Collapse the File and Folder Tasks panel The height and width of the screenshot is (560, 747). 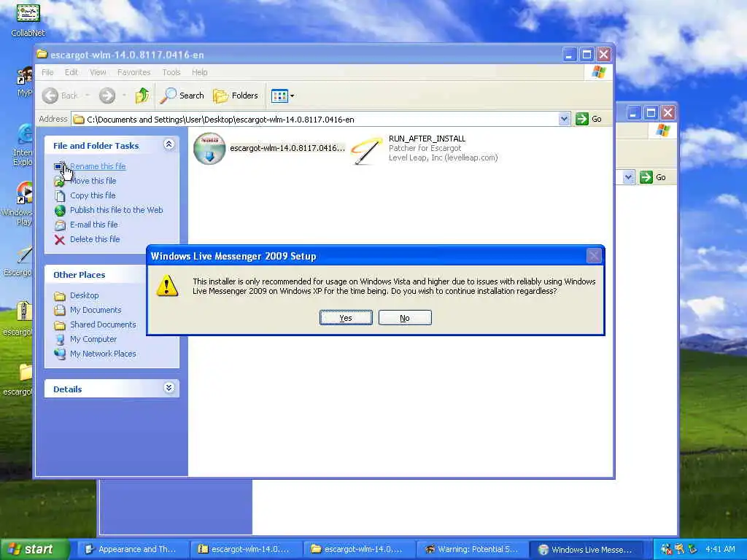tap(169, 144)
